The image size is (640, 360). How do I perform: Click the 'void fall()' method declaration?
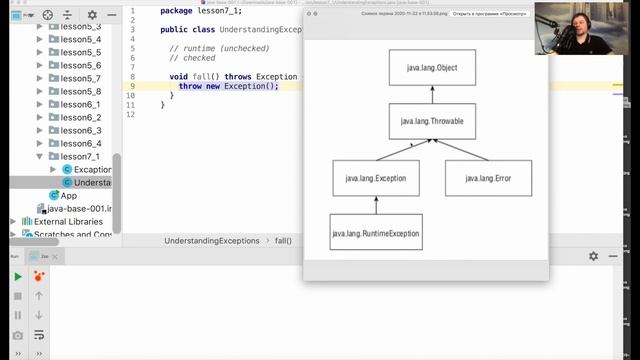195,77
